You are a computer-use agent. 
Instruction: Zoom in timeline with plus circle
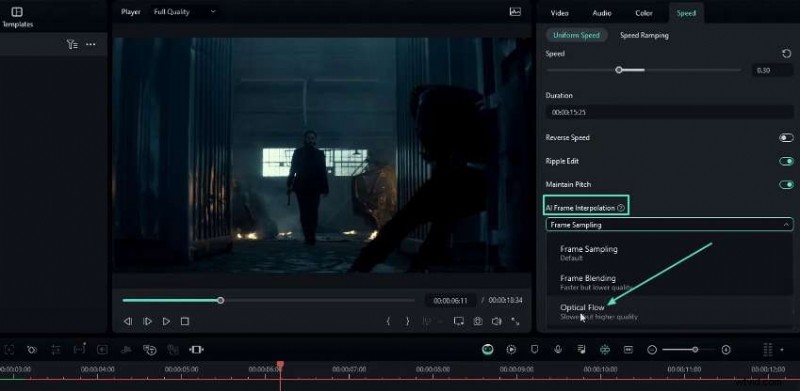pos(726,350)
